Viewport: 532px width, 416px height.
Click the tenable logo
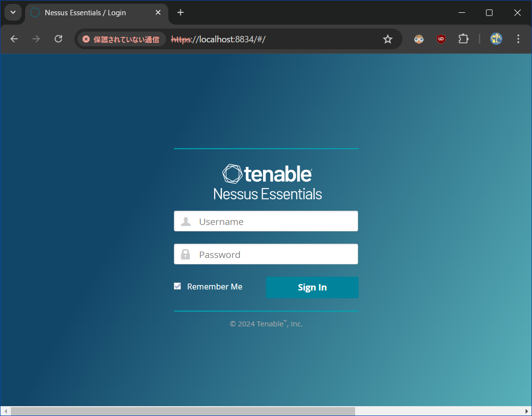tap(267, 174)
